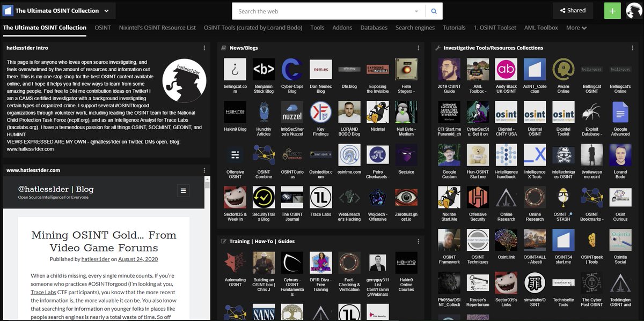Select the Google Advanced icon

pos(620,114)
